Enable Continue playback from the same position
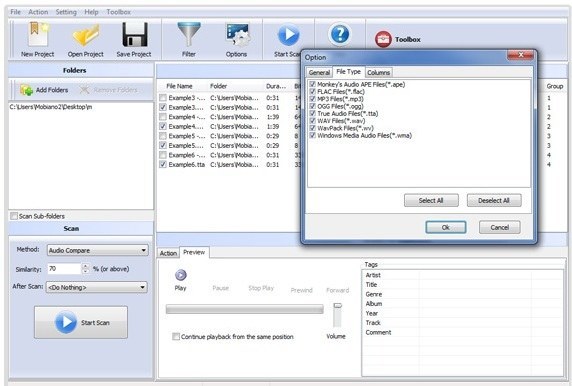This screenshot has height=386, width=572. click(176, 336)
